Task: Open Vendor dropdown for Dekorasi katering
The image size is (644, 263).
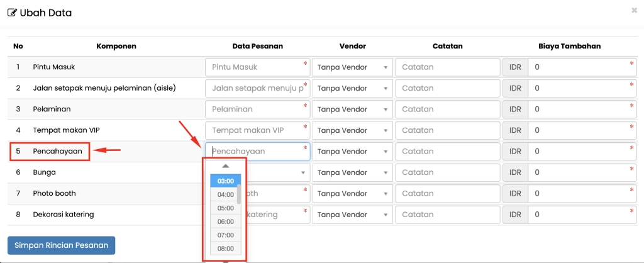Action: click(352, 215)
